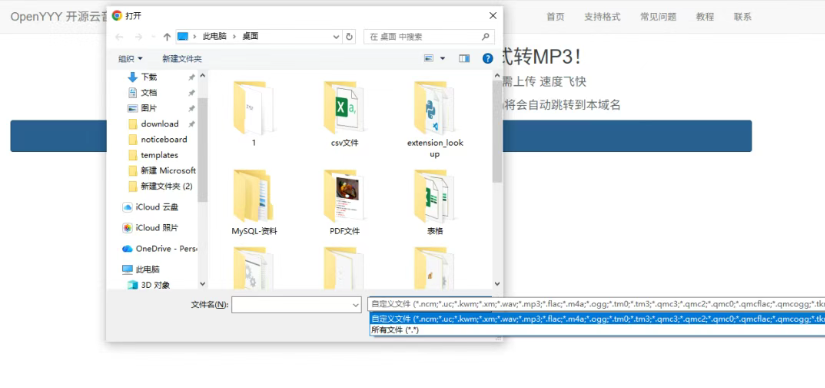Select the csv文件 folder
The image size is (825, 388).
point(344,114)
